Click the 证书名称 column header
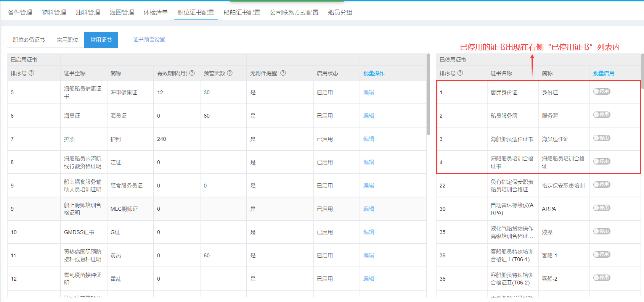Viewport: 644px width, 302px height. [x=501, y=73]
